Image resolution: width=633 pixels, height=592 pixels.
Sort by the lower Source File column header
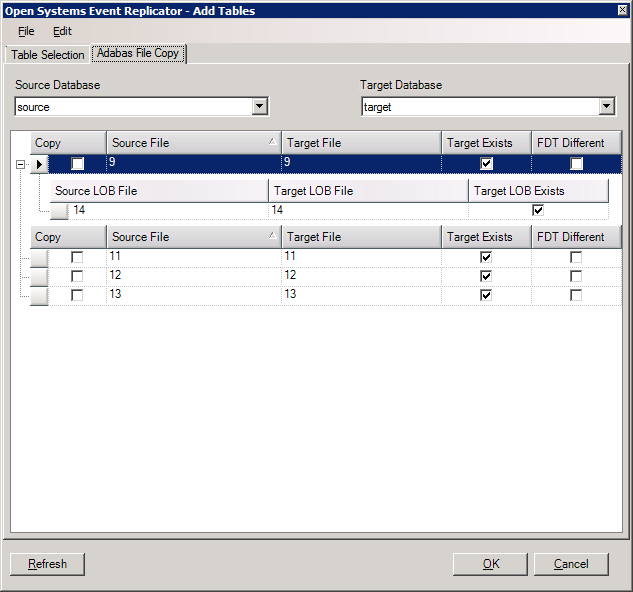click(194, 237)
